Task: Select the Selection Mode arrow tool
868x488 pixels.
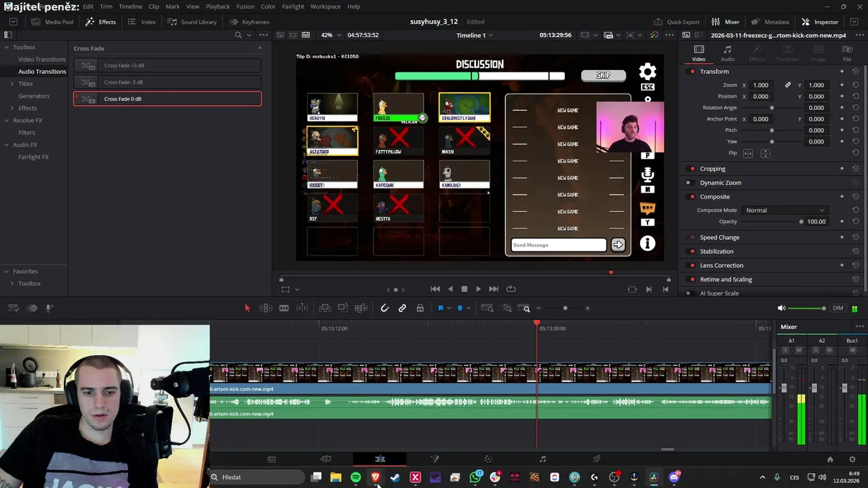Action: click(247, 308)
